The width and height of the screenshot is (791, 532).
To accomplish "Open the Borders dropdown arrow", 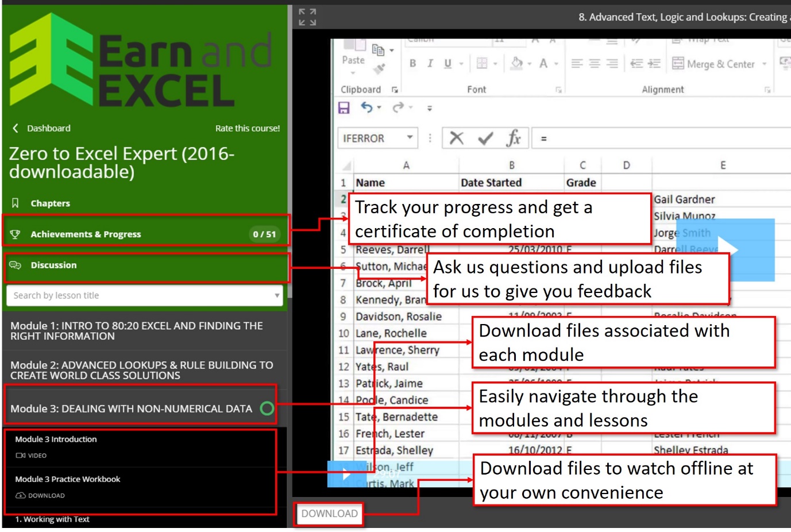I will pos(495,64).
